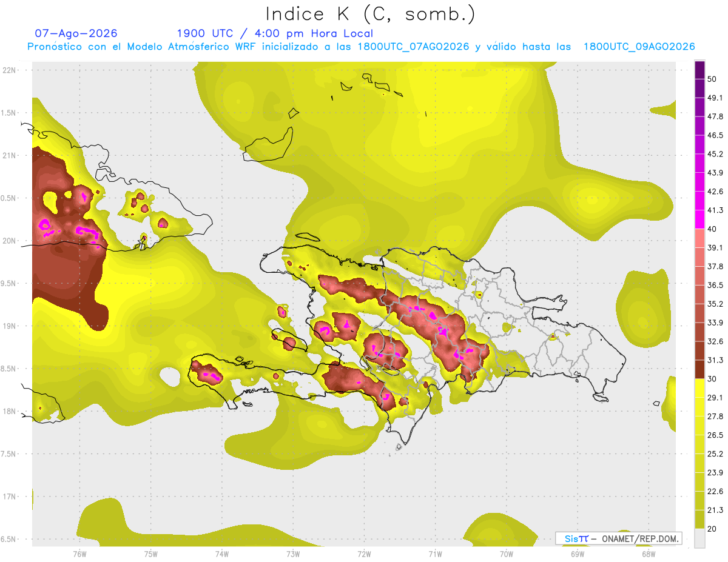Click the "76W" longitude label
This screenshot has width=728, height=562.
click(x=79, y=554)
